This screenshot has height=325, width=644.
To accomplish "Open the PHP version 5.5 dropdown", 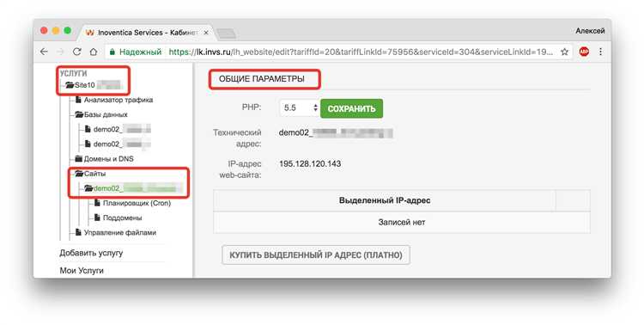I will coord(300,107).
